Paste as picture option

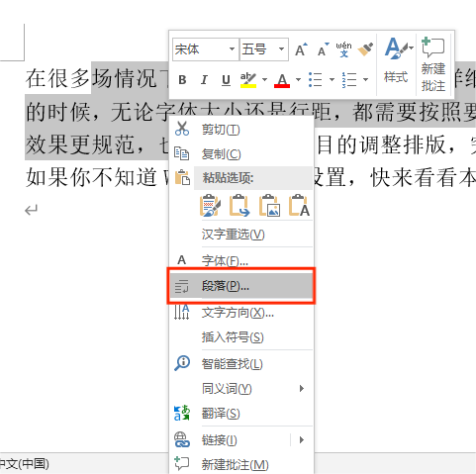pos(269,206)
